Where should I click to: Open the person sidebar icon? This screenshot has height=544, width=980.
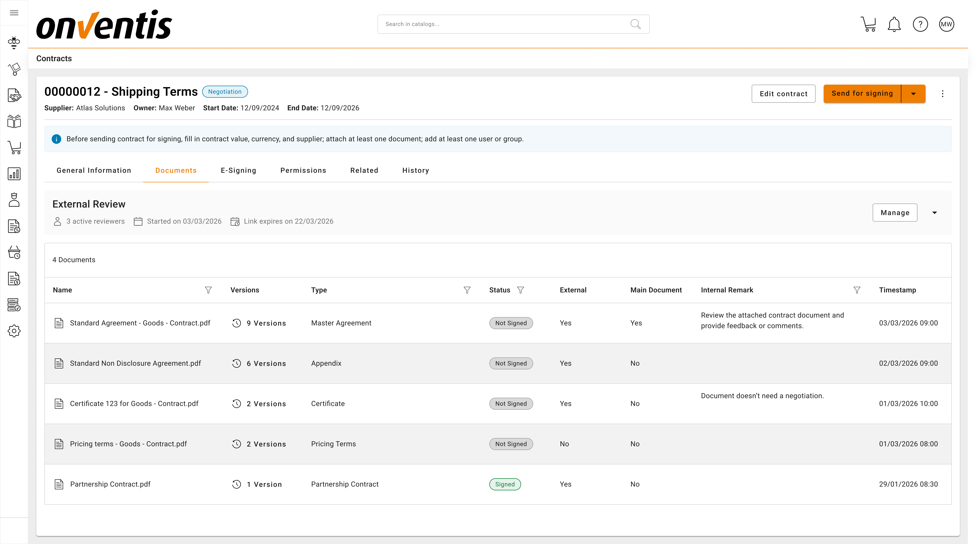14,200
